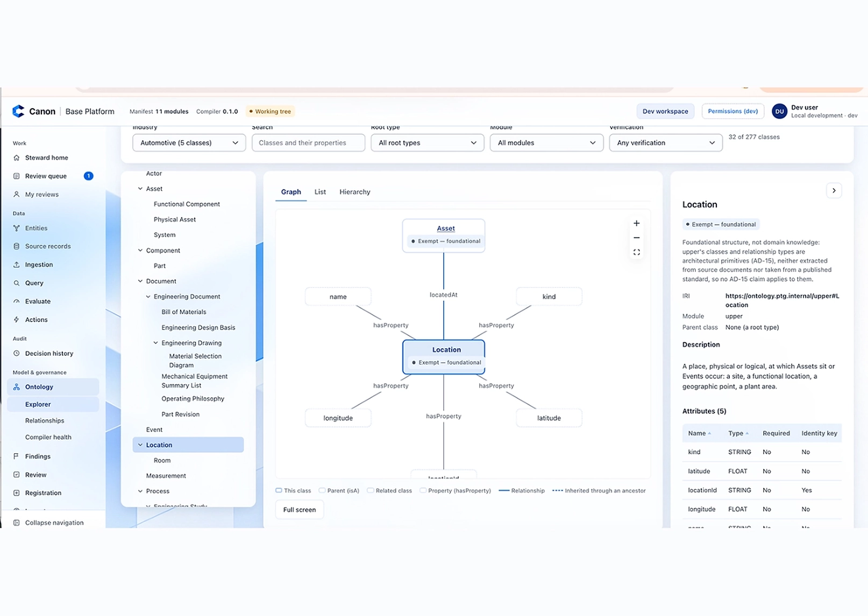Click the Full screen button
Screen dimensions: 868x616
point(300,510)
